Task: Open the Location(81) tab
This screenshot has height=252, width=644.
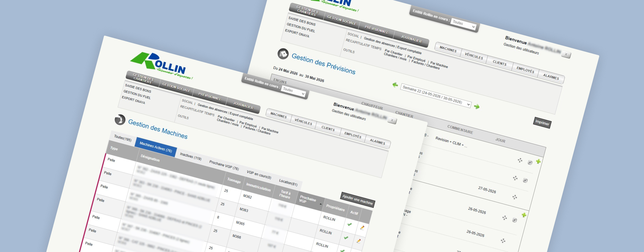Action: tap(288, 182)
